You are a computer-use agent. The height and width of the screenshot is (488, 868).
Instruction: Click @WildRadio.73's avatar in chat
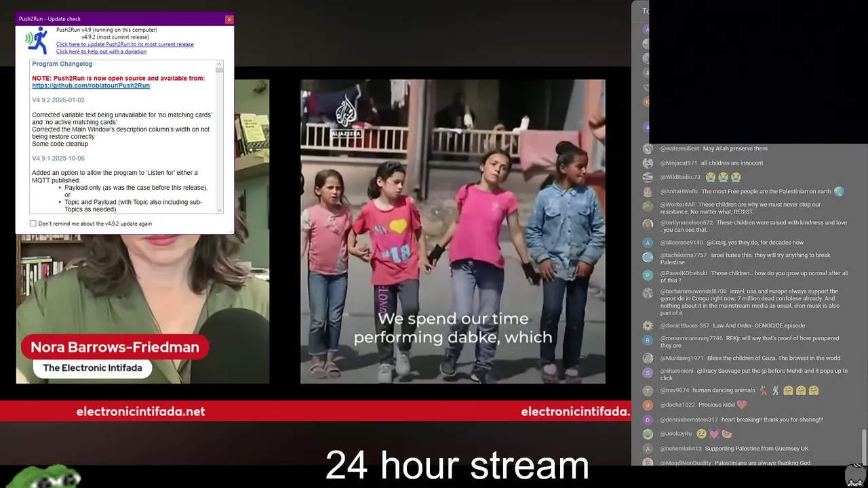coord(648,178)
